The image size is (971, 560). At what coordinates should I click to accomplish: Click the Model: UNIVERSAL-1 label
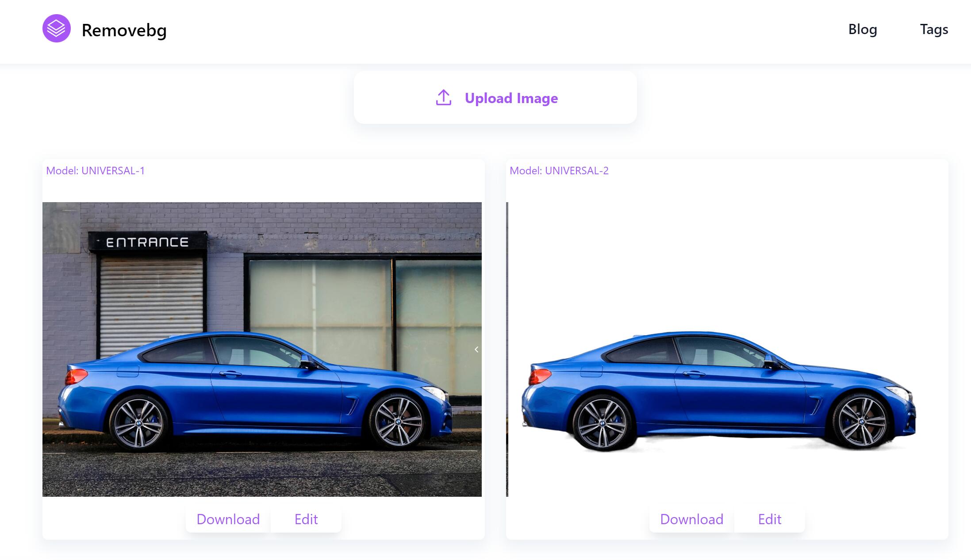point(96,171)
